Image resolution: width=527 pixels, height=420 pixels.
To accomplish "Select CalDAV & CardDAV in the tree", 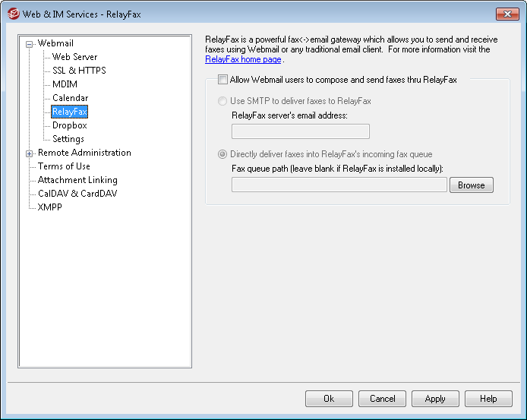I will coord(77,194).
